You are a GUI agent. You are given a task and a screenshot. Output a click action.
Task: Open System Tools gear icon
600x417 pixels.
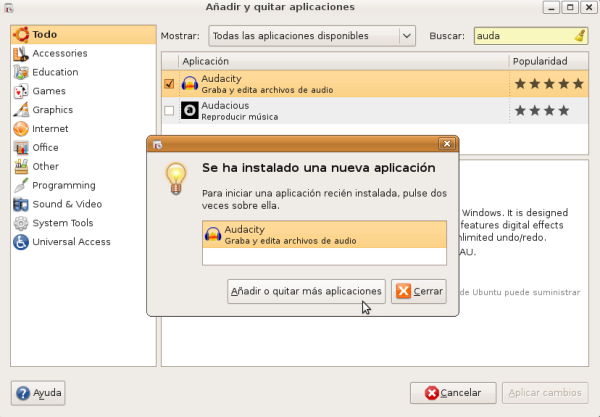[x=20, y=223]
